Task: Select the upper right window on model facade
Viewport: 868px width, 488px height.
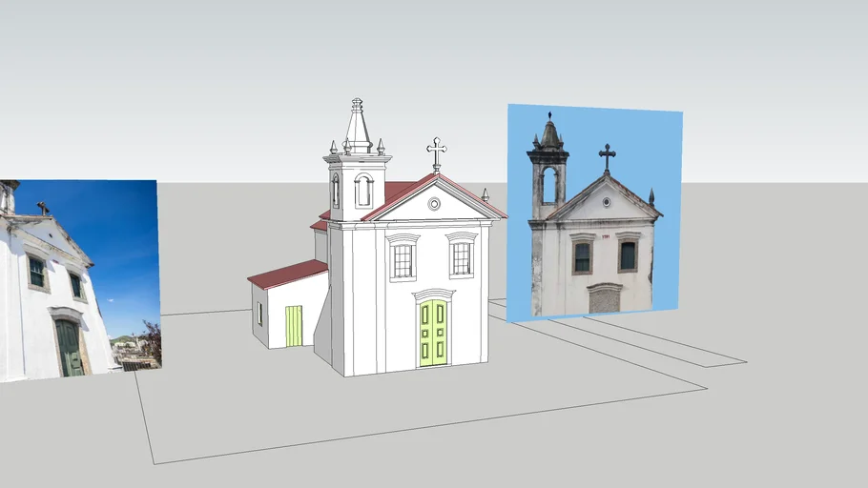Action: [462, 257]
